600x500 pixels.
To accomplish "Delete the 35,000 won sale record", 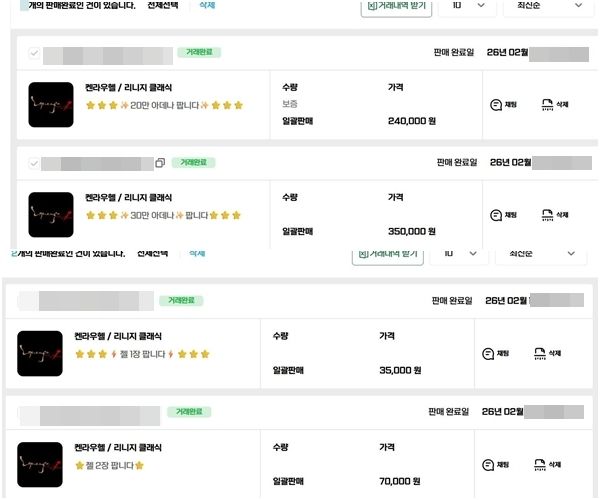I will point(548,352).
